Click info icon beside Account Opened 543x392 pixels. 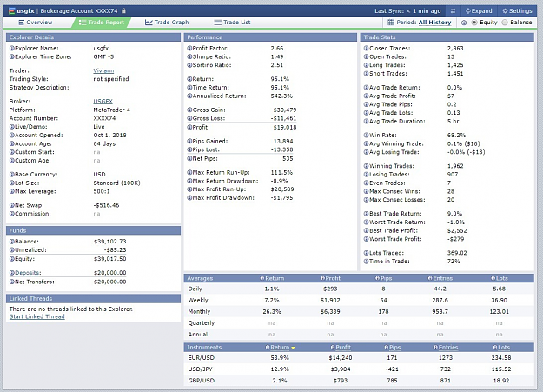[x=12, y=136]
